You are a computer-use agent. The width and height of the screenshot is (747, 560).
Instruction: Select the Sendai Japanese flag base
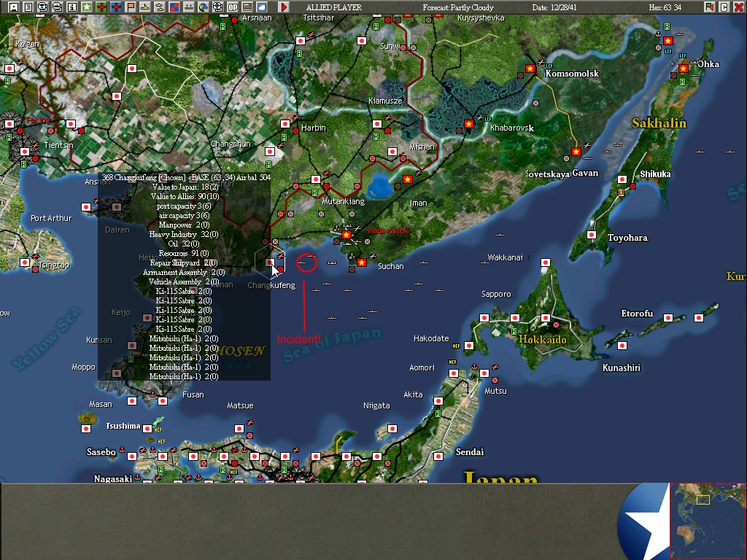point(438,456)
